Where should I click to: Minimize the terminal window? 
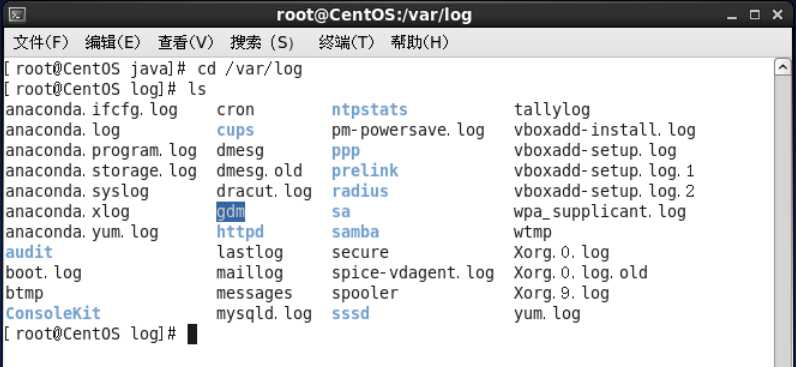pos(732,17)
